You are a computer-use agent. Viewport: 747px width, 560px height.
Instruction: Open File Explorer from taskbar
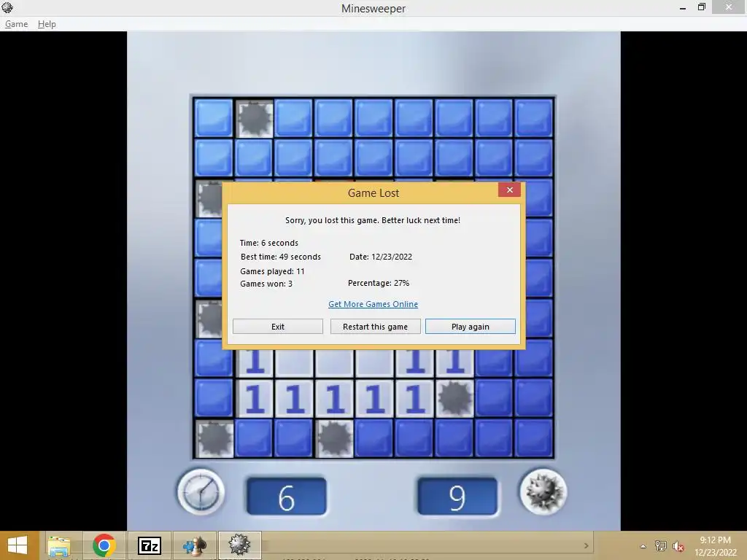pyautogui.click(x=59, y=545)
